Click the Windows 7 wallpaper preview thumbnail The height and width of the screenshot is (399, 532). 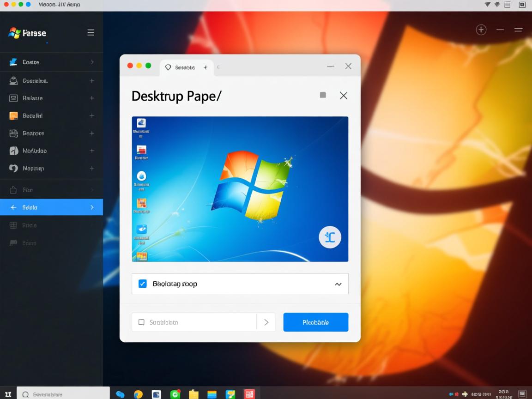tap(240, 189)
